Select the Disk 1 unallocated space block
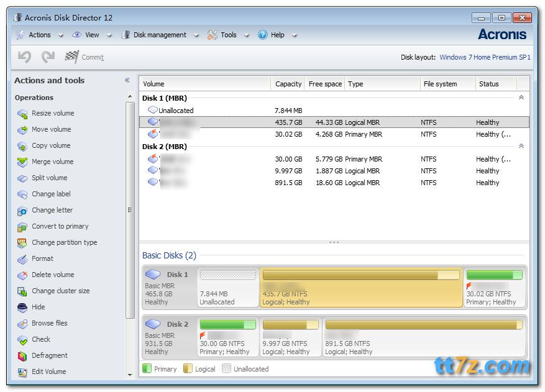545x392 pixels. pyautogui.click(x=227, y=288)
